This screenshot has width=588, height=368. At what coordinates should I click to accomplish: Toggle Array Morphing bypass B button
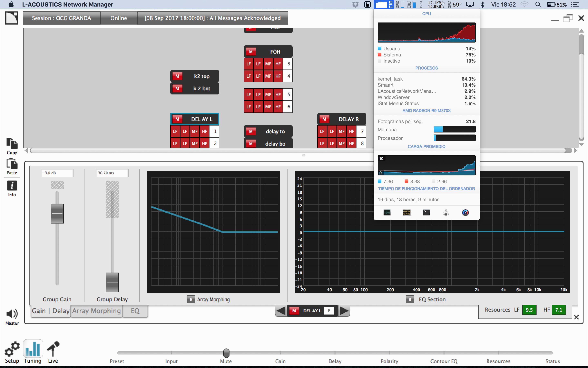tap(191, 299)
